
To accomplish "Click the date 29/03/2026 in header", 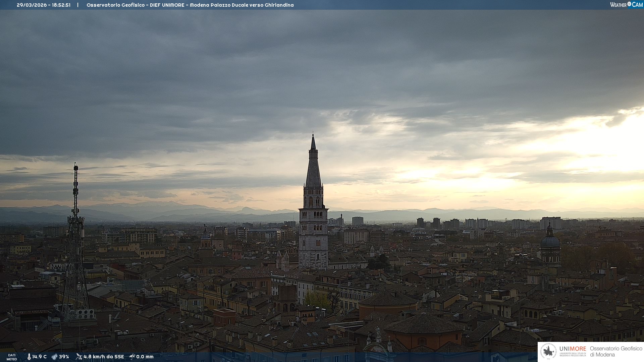I will click(32, 5).
